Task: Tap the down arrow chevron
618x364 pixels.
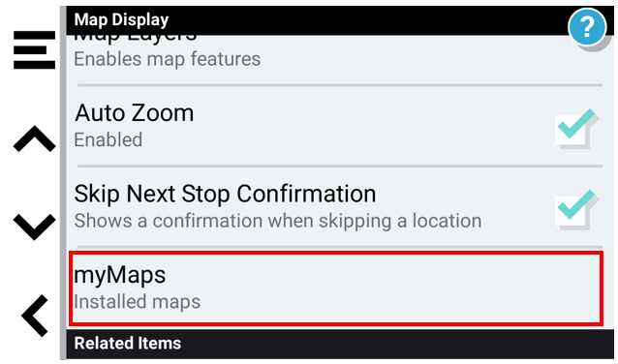Action: 34,227
